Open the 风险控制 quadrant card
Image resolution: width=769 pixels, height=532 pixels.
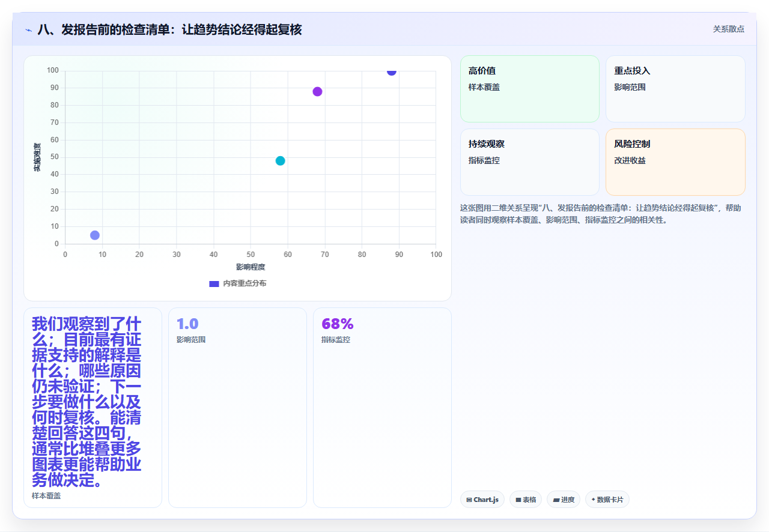coord(675,162)
